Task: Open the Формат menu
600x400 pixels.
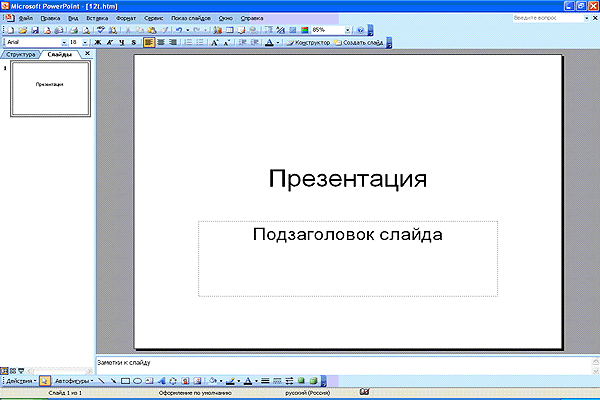Action: (126, 18)
